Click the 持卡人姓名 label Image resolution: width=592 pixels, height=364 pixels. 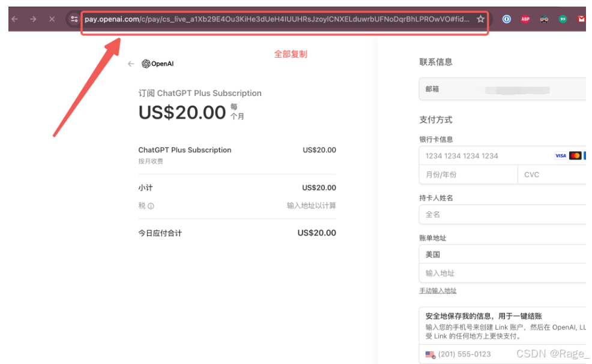436,198
